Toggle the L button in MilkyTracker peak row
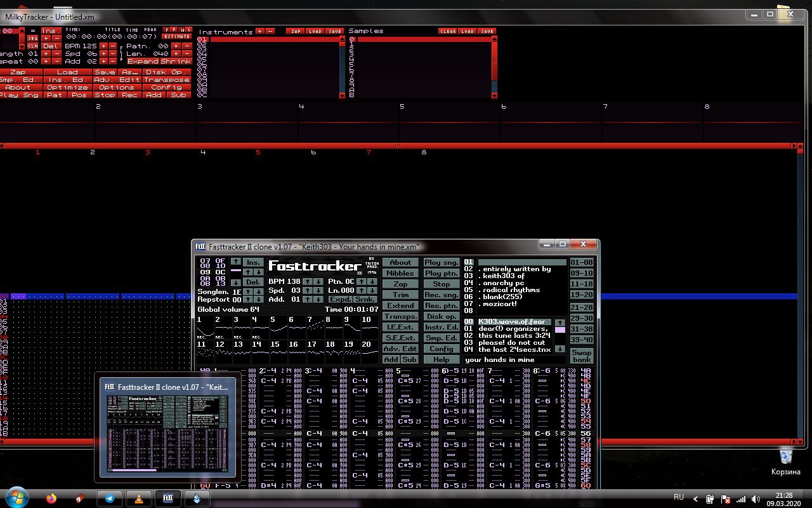 (189, 30)
